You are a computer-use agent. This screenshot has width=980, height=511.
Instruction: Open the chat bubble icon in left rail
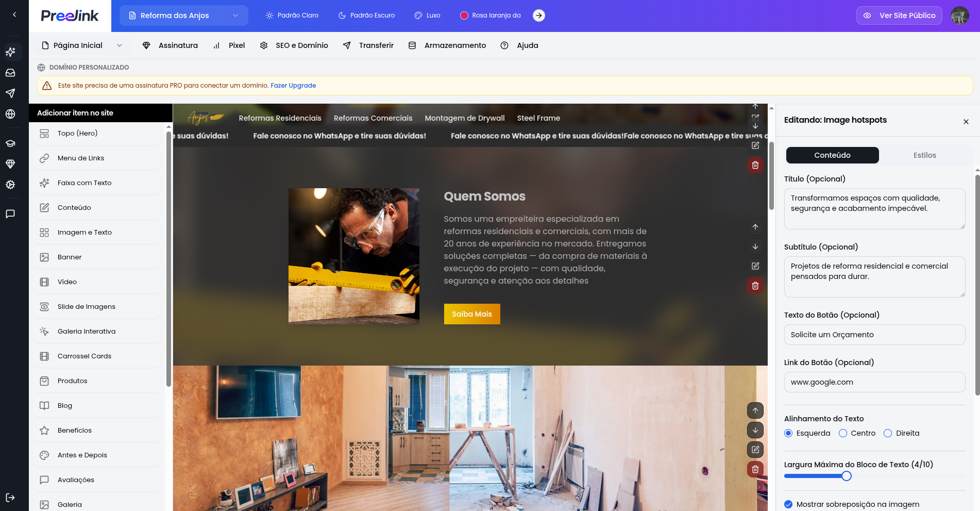(10, 214)
